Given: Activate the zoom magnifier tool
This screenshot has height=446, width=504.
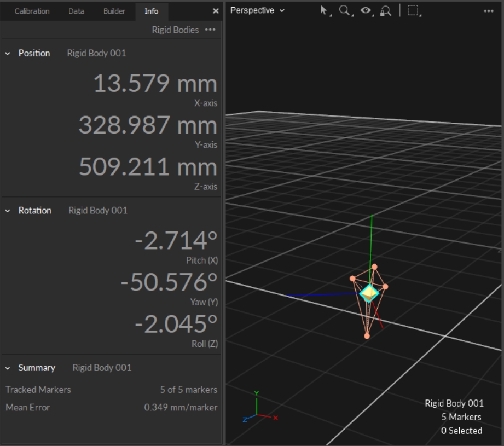Looking at the screenshot, I should pos(344,10).
